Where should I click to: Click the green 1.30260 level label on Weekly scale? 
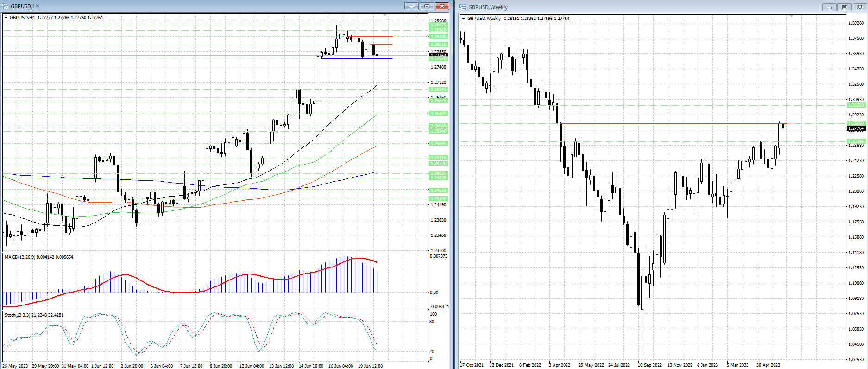tap(855, 105)
